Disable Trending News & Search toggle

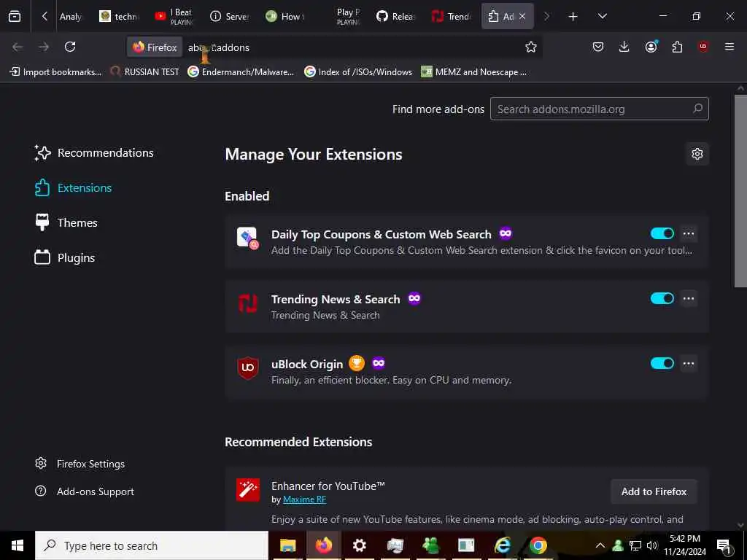point(662,298)
